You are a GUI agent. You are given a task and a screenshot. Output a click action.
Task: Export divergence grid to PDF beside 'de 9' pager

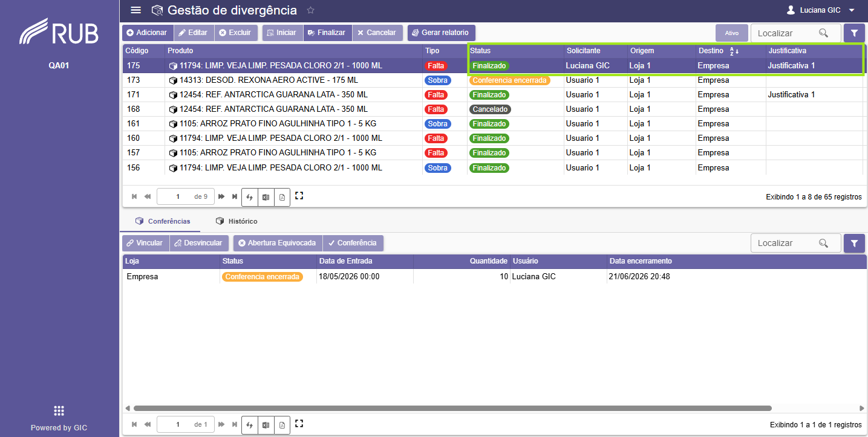282,197
